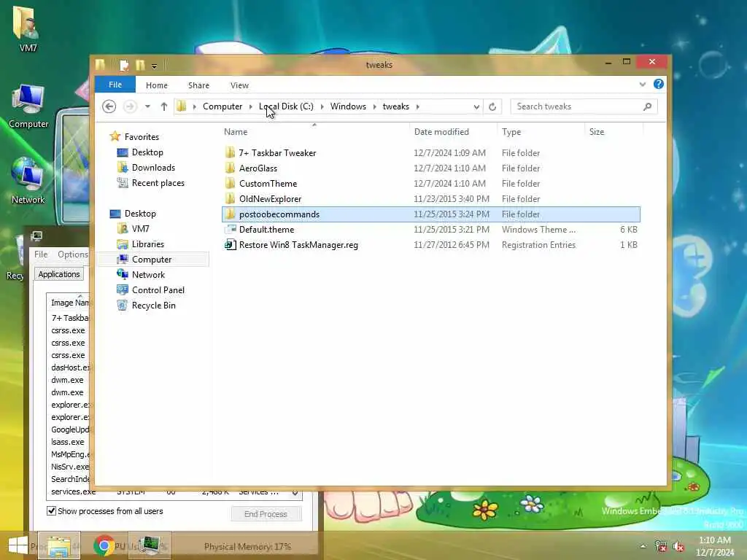Click the quick access Properties icon
The width and height of the screenshot is (747, 560).
(x=124, y=65)
